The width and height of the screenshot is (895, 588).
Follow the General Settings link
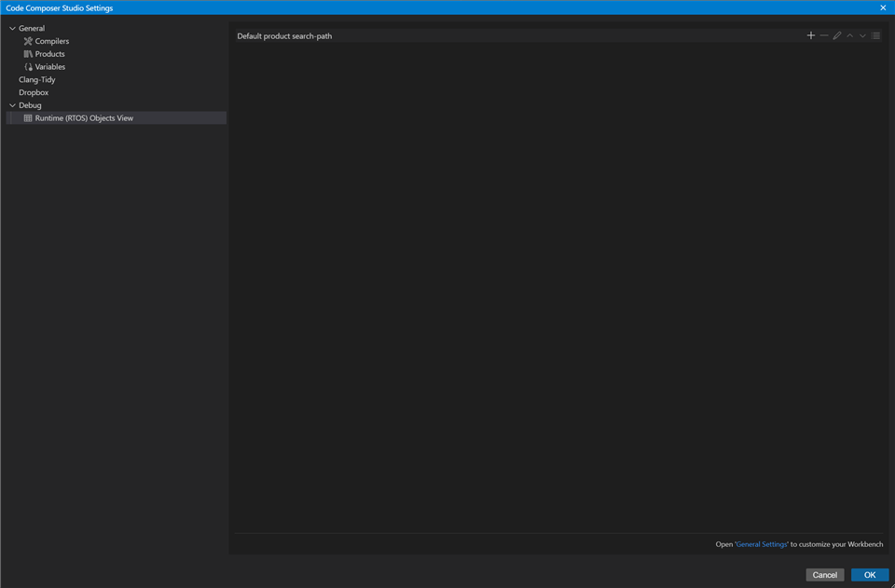pyautogui.click(x=762, y=544)
